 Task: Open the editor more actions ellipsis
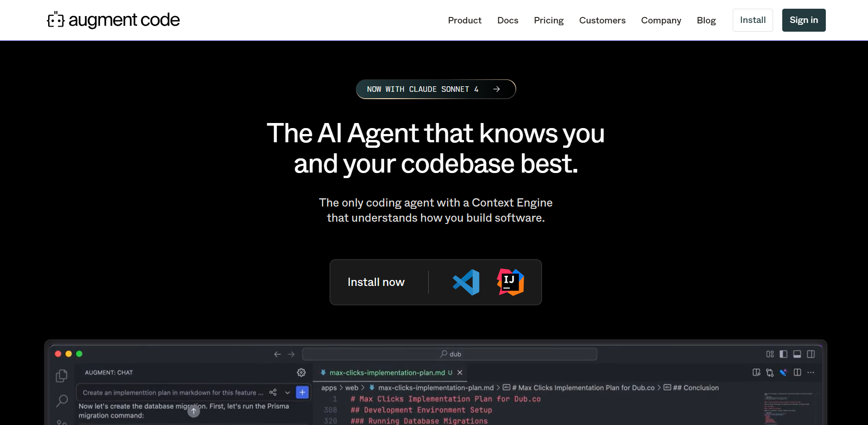click(x=811, y=373)
